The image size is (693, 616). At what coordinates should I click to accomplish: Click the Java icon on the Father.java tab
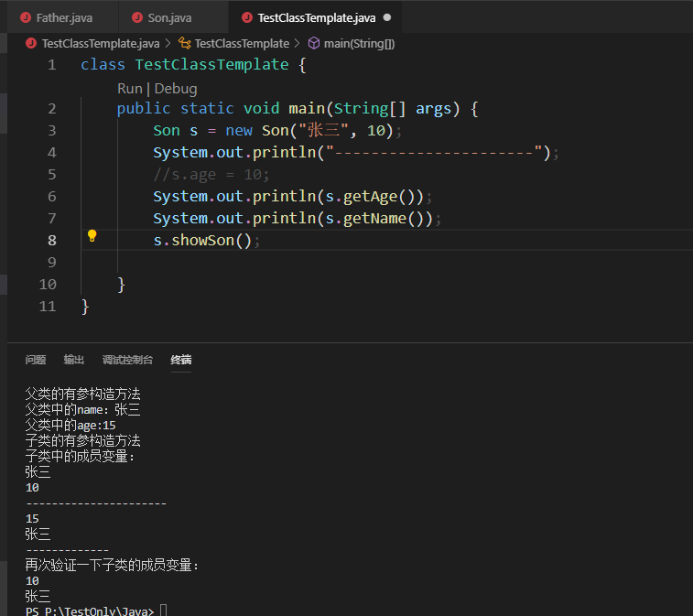click(25, 17)
